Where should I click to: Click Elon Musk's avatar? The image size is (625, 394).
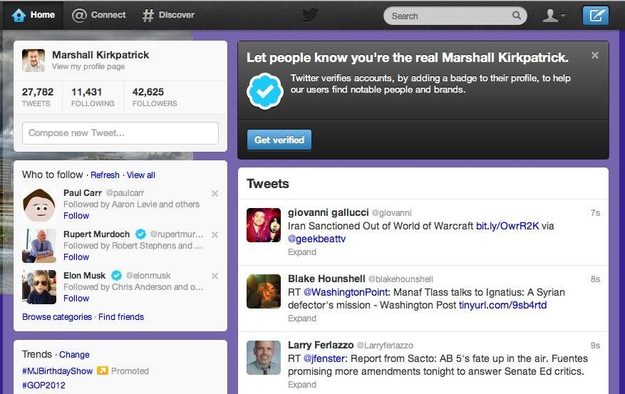tap(39, 287)
